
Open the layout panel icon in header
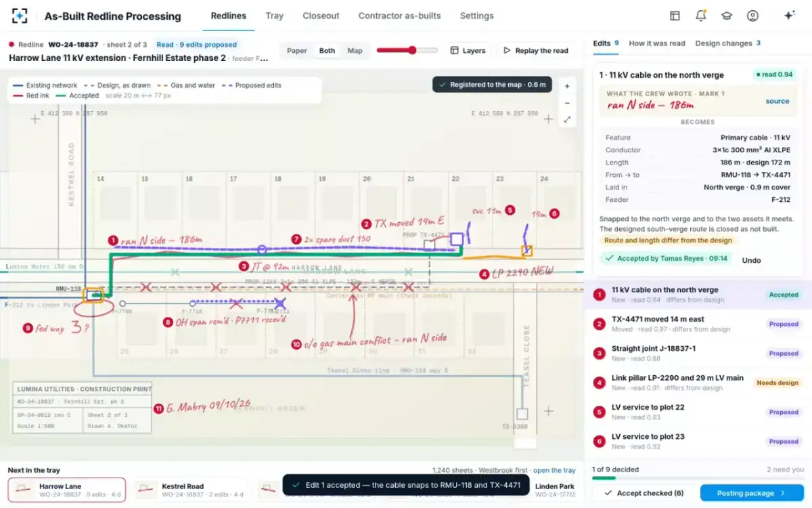click(x=675, y=16)
